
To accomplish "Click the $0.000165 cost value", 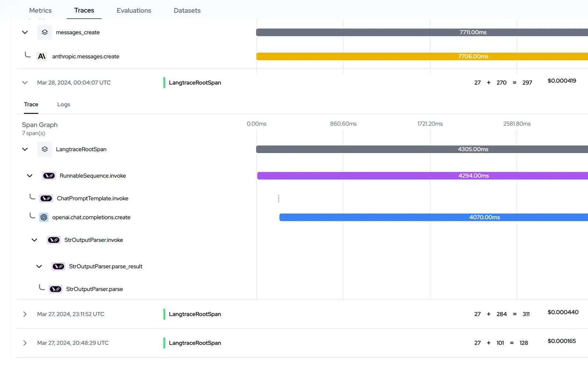I will coord(562,341).
